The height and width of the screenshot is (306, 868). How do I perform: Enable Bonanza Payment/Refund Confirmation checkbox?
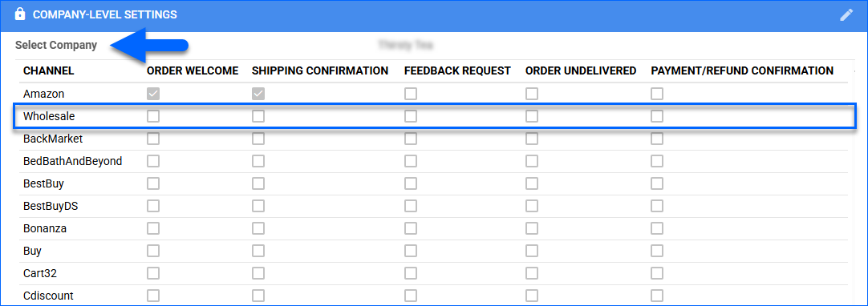point(656,228)
